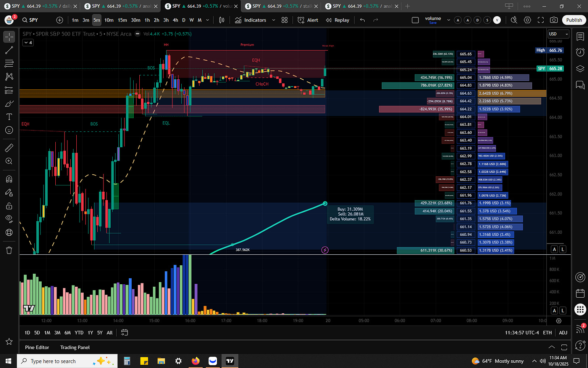Viewport: 588px width, 368px height.
Task: Toggle log scale L on price pane
Action: (563, 250)
